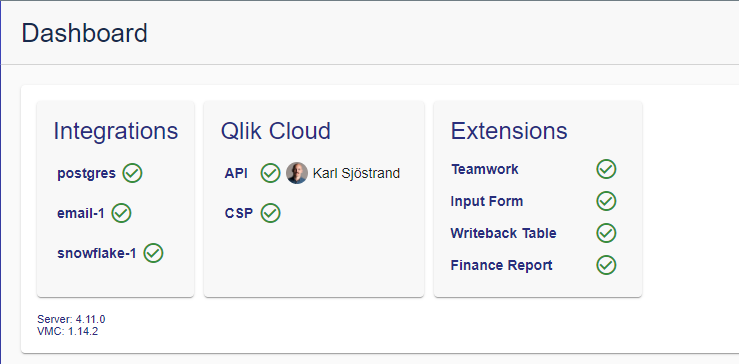739x364 pixels.
Task: Click the API status check icon
Action: point(271,173)
